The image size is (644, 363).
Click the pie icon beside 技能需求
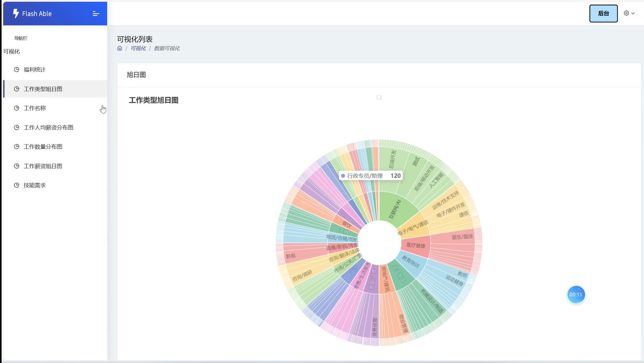(x=17, y=185)
